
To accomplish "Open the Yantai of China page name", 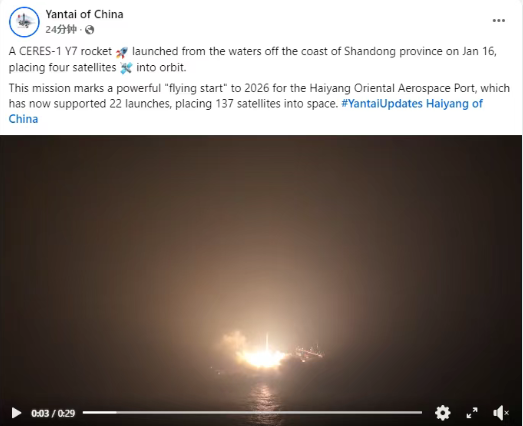I will 84,14.
